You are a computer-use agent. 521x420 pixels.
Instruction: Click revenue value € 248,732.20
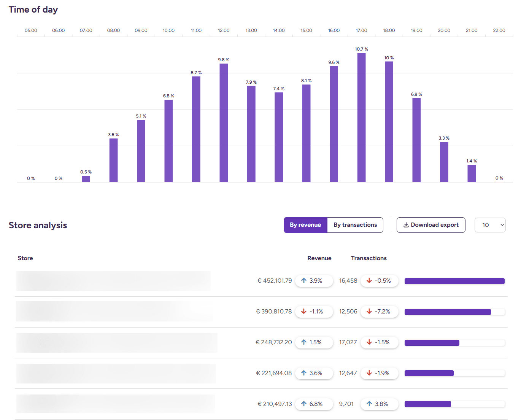[x=274, y=342]
